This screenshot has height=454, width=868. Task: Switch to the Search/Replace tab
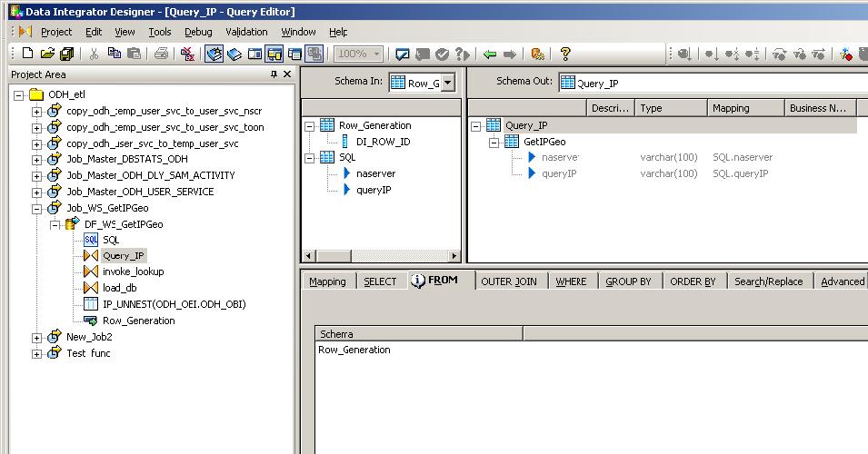tap(768, 281)
